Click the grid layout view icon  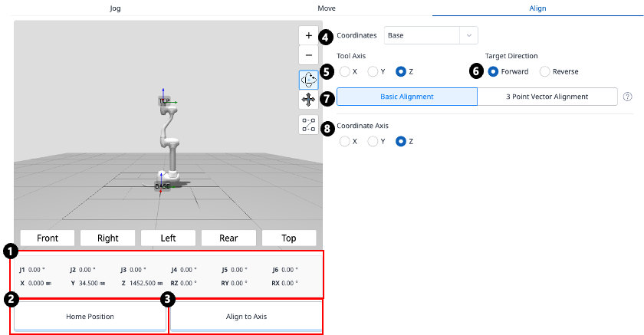click(308, 125)
